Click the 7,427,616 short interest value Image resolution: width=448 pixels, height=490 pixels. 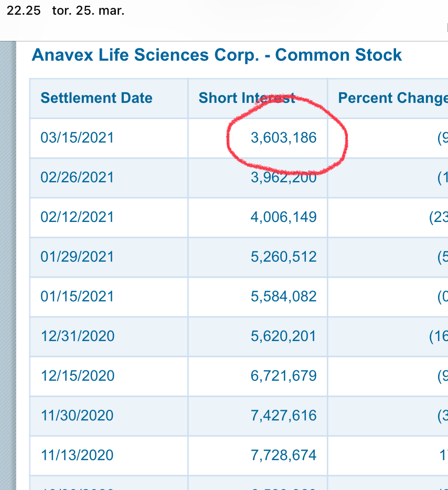pos(284,416)
